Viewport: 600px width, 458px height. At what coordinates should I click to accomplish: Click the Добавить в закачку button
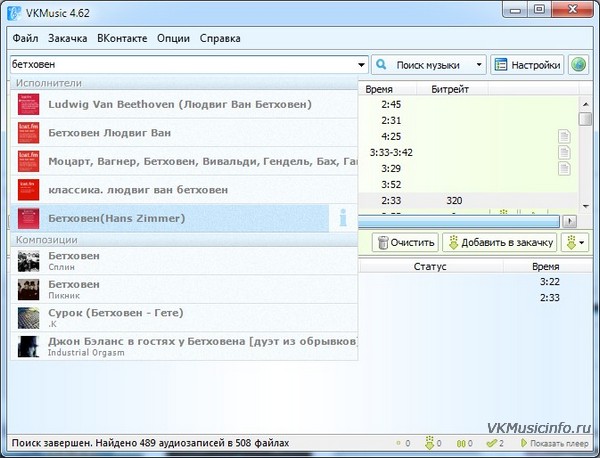coord(500,242)
